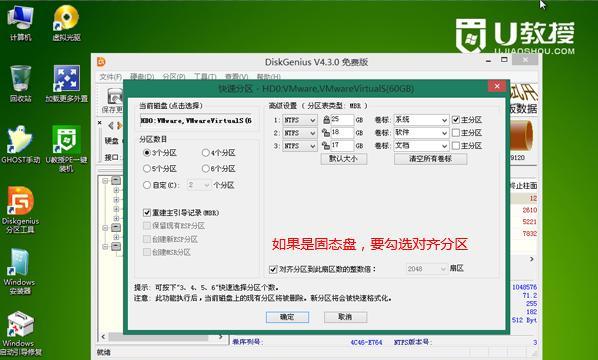Open the Windows boot repair desktop icon
The image size is (598, 360).
tap(20, 333)
